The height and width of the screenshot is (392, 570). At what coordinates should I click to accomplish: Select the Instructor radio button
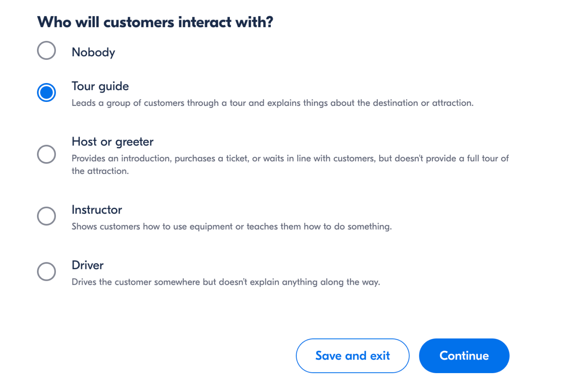pos(46,216)
